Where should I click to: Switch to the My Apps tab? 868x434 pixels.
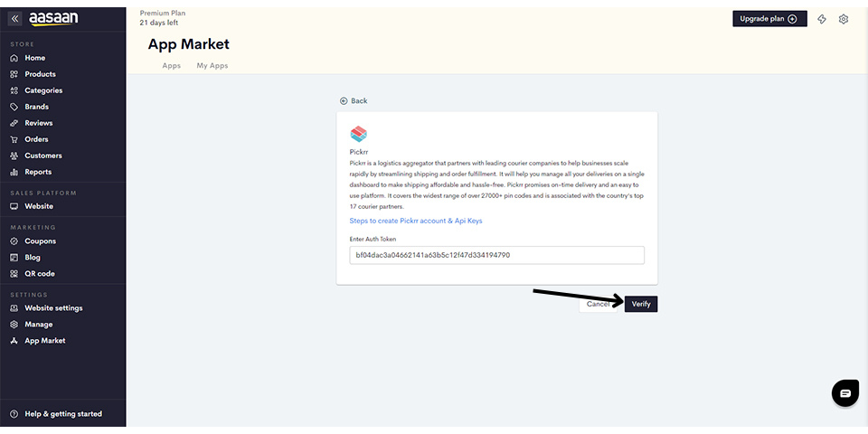tap(212, 65)
